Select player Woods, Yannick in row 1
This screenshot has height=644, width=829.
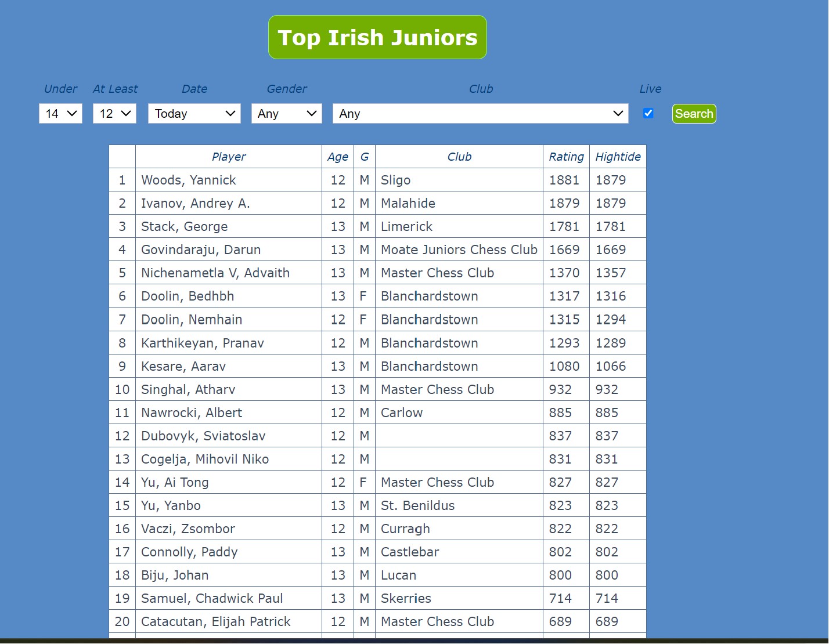188,180
